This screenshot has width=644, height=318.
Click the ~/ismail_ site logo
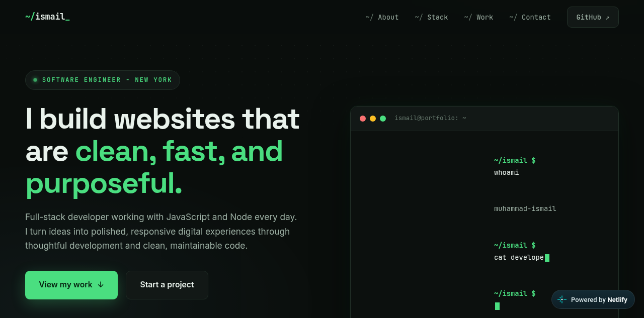click(x=47, y=17)
